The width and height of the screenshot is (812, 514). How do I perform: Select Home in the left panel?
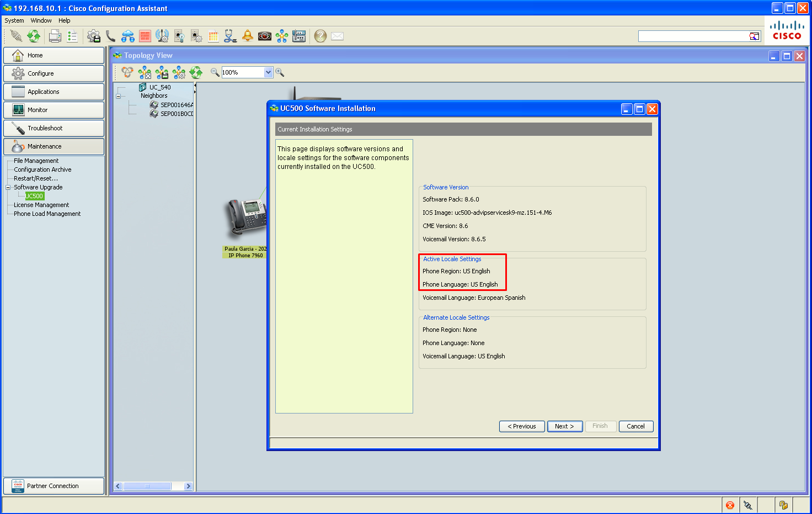coord(54,55)
